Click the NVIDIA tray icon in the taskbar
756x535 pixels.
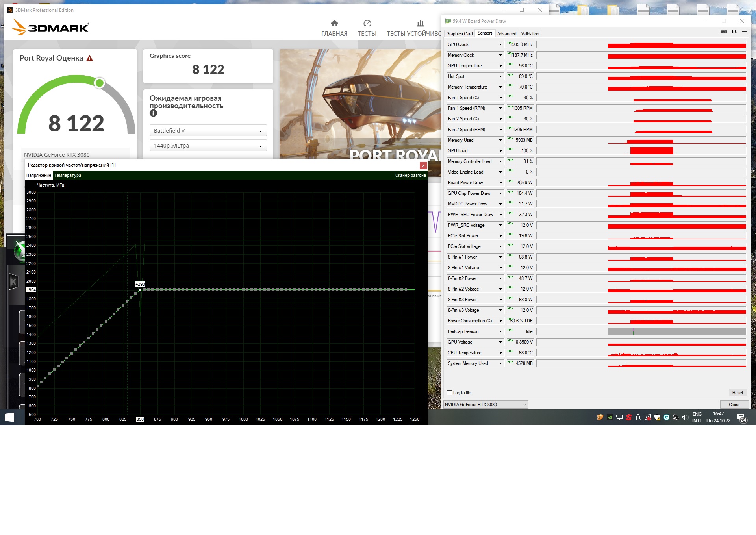pos(610,417)
